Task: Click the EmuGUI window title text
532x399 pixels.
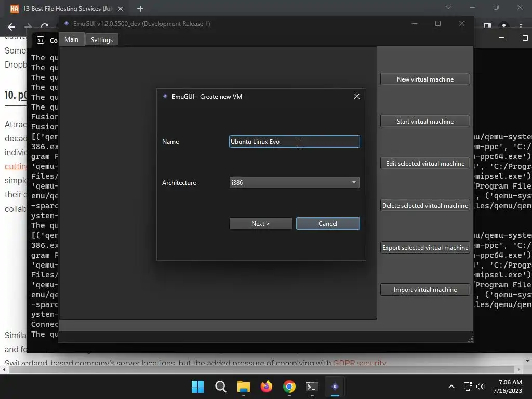Action: tap(141, 24)
